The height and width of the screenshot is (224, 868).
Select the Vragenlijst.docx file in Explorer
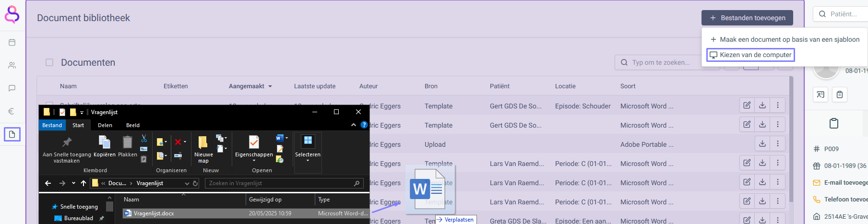coord(246,213)
